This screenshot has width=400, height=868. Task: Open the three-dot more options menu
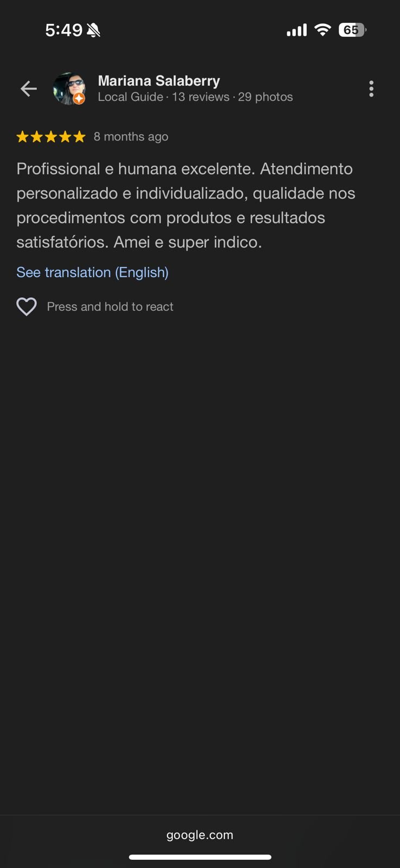[x=371, y=88]
